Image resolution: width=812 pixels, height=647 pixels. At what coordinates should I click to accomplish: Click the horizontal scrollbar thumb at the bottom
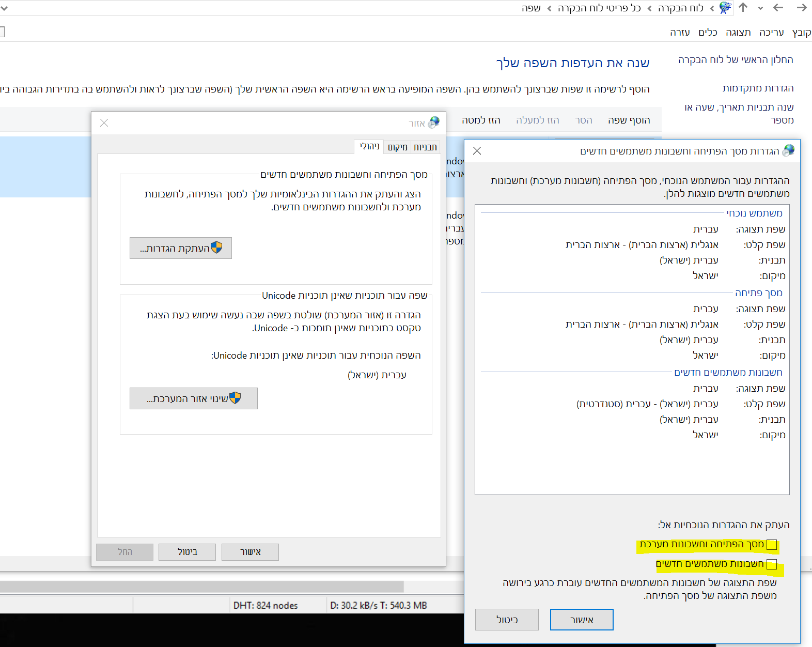coord(201,587)
